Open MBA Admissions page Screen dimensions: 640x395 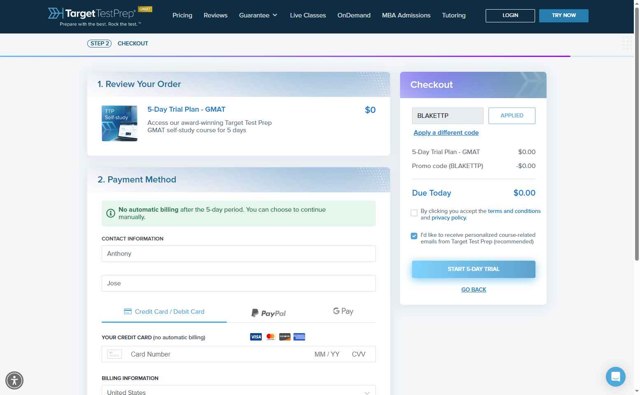coord(406,15)
